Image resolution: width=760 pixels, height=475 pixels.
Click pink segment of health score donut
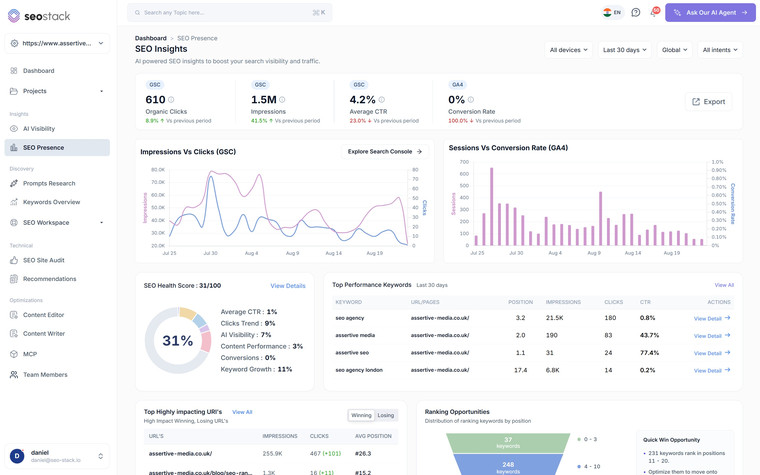(x=206, y=342)
